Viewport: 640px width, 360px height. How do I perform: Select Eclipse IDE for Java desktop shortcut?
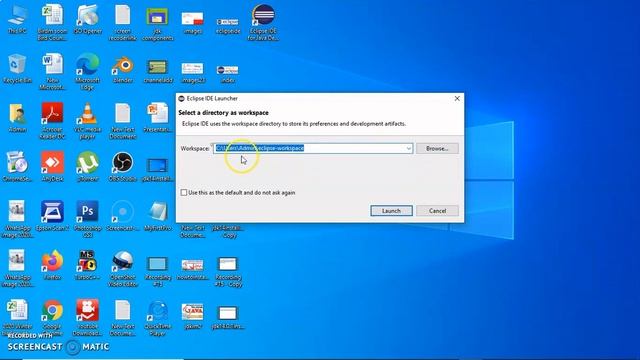[x=263, y=22]
